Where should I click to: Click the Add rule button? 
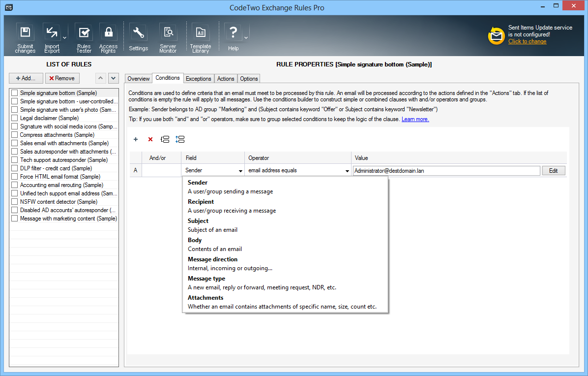[x=26, y=78]
